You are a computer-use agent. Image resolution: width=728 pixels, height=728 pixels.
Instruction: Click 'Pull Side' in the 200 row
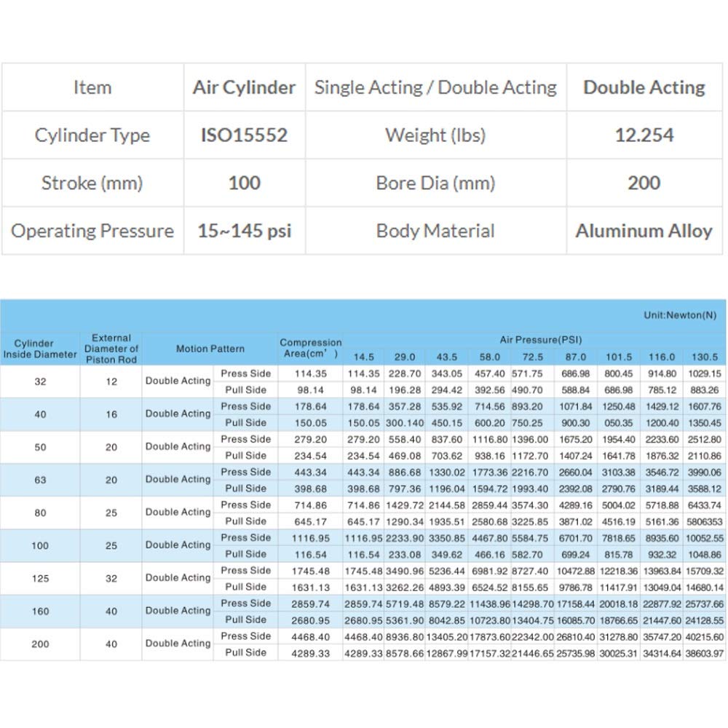(x=245, y=652)
